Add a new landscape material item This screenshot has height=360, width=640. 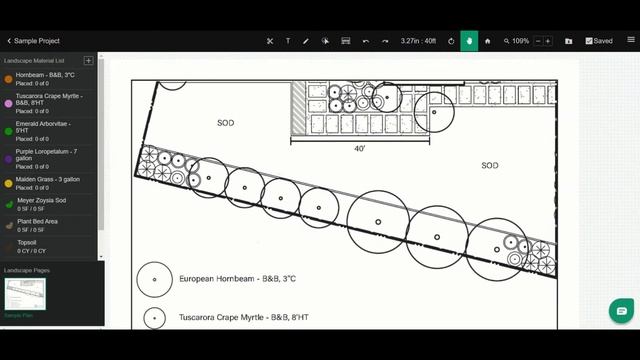88,61
